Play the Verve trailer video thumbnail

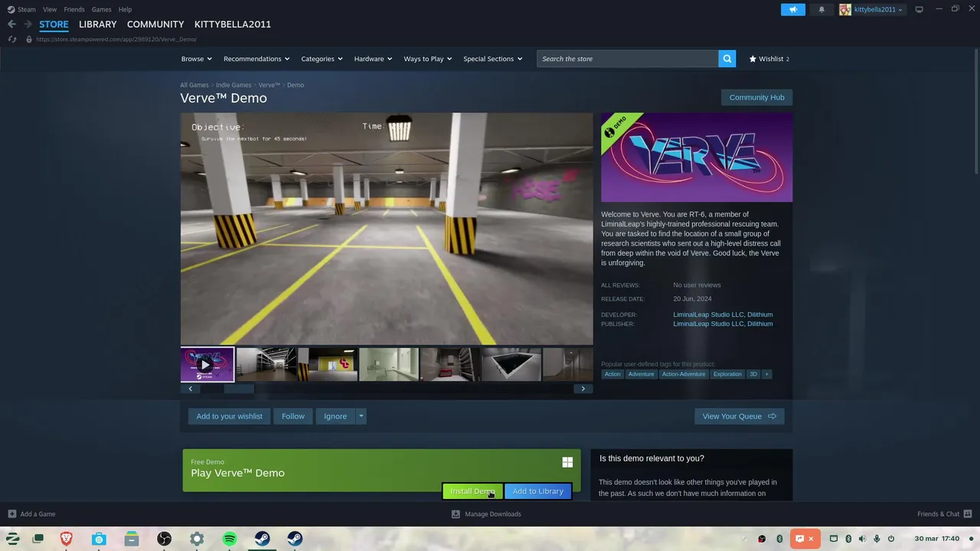(x=207, y=364)
